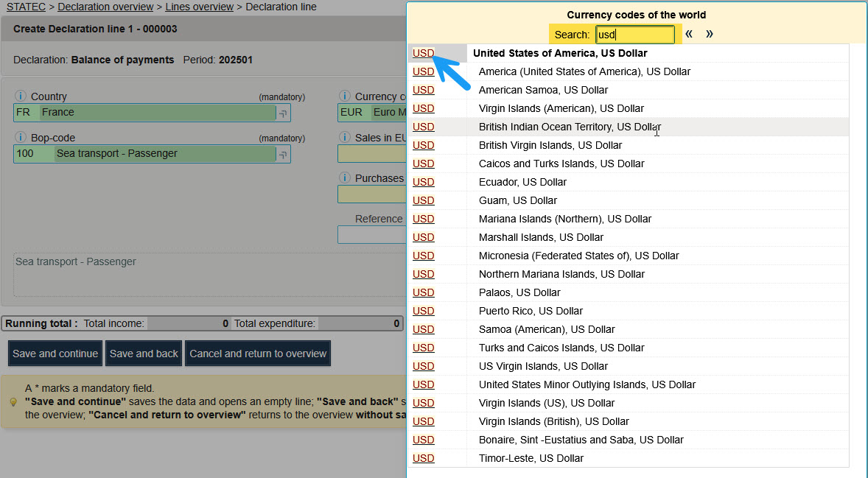Go to next page with » arrow
Image resolution: width=868 pixels, height=478 pixels.
(x=710, y=34)
